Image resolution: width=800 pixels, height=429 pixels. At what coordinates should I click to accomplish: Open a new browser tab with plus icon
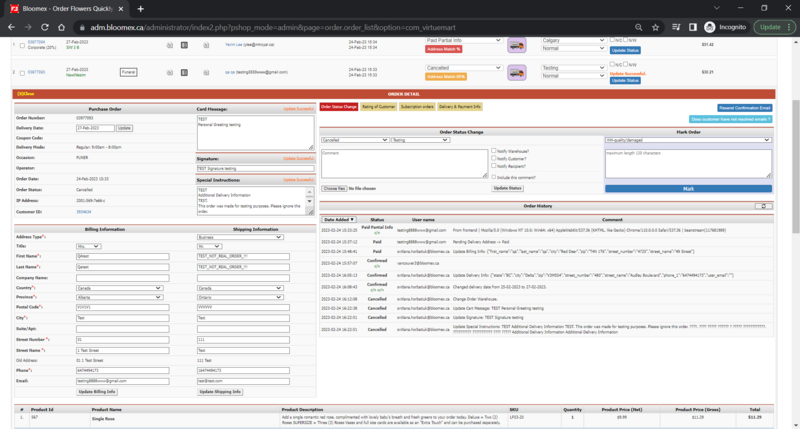click(x=140, y=9)
